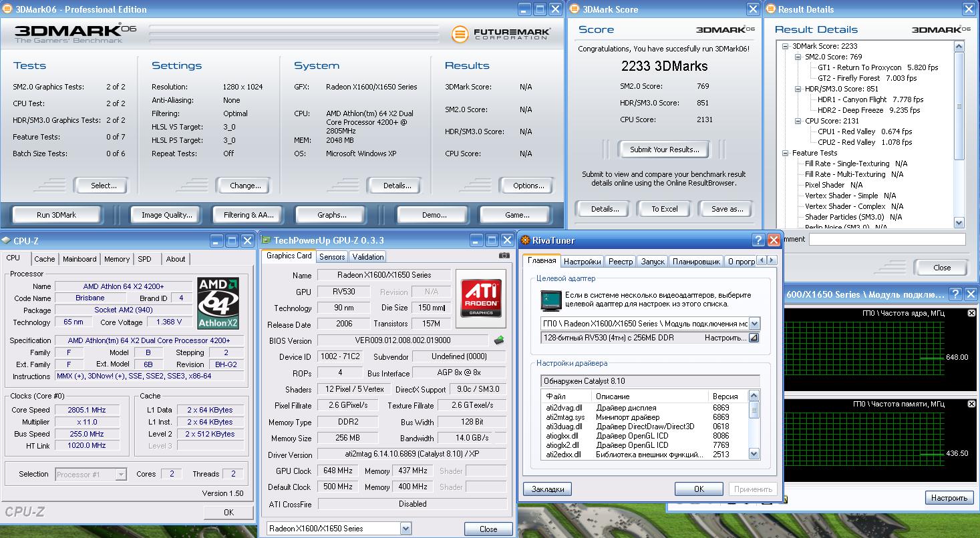This screenshot has width=980, height=538.
Task: Click the RivaTuner title bar gear icon
Action: click(x=526, y=240)
